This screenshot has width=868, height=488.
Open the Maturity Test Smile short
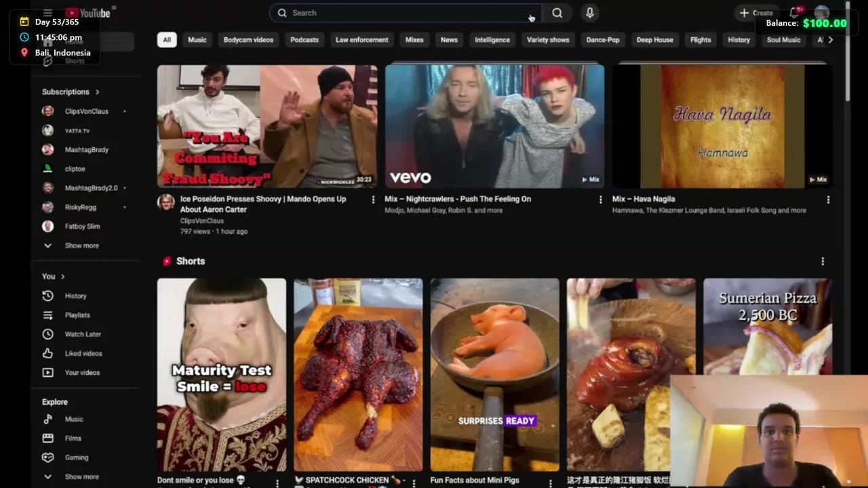pos(222,375)
